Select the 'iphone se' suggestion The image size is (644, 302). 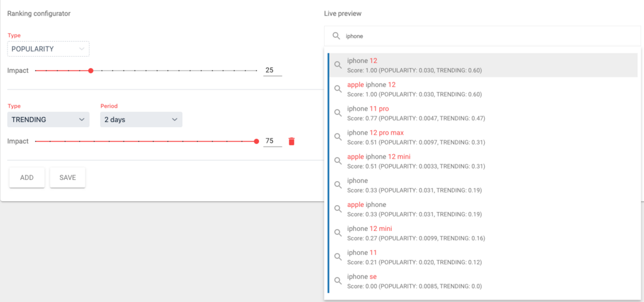(484, 281)
